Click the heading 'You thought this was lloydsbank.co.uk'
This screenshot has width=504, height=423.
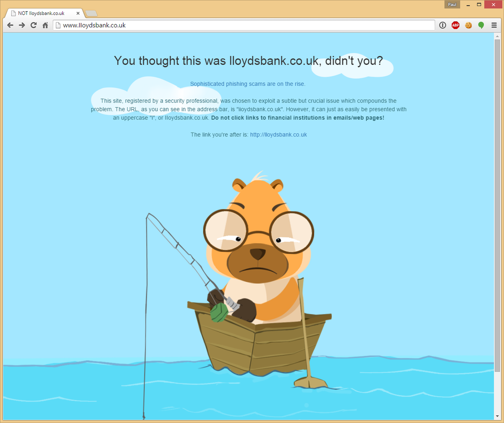point(248,61)
